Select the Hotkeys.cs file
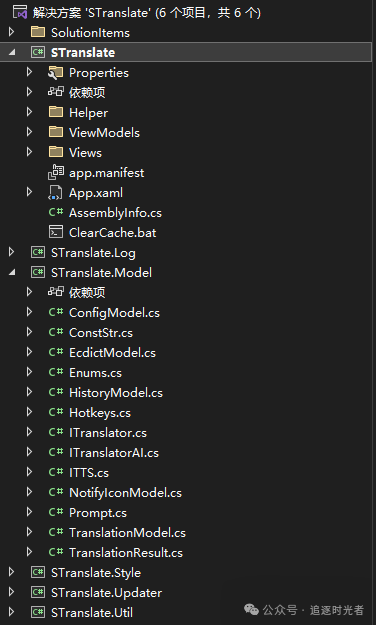 click(x=100, y=413)
